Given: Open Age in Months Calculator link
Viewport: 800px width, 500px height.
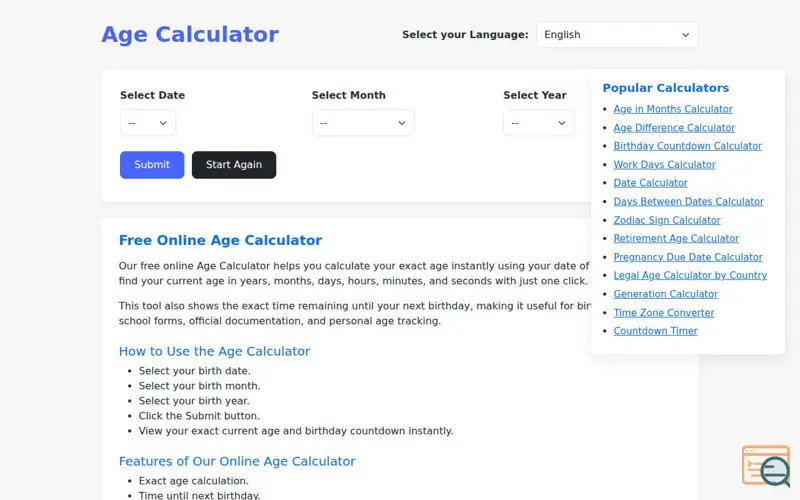Looking at the screenshot, I should point(673,109).
